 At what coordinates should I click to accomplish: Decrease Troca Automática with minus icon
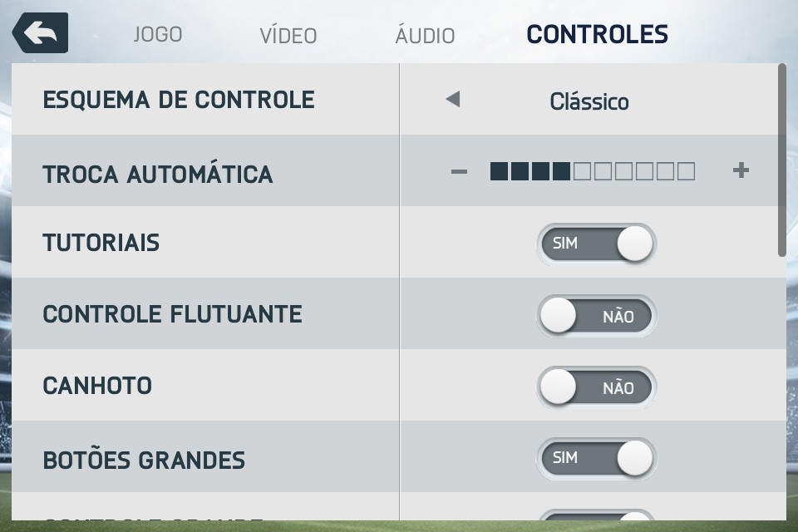coord(459,172)
